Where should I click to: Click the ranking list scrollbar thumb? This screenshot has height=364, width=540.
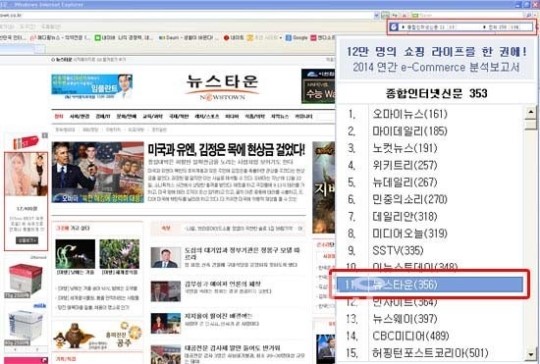click(x=531, y=125)
